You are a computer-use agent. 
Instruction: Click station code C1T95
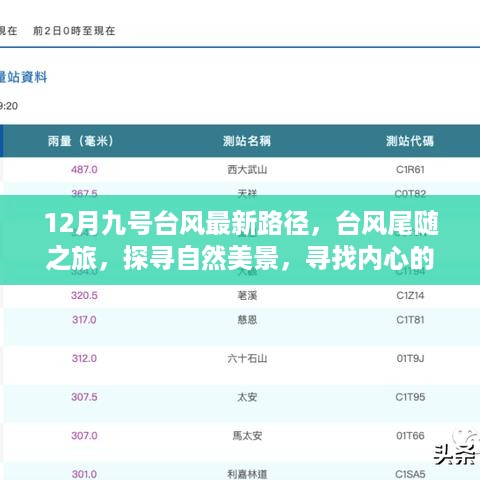click(x=410, y=397)
